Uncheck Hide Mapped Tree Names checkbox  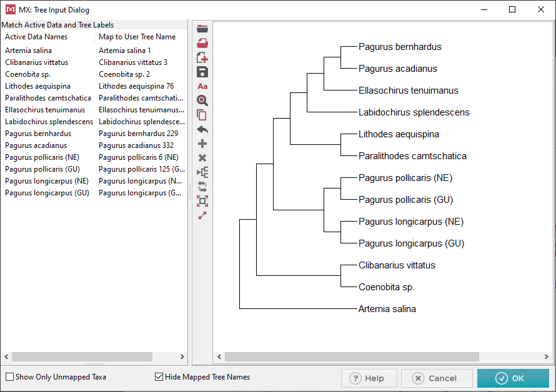159,377
